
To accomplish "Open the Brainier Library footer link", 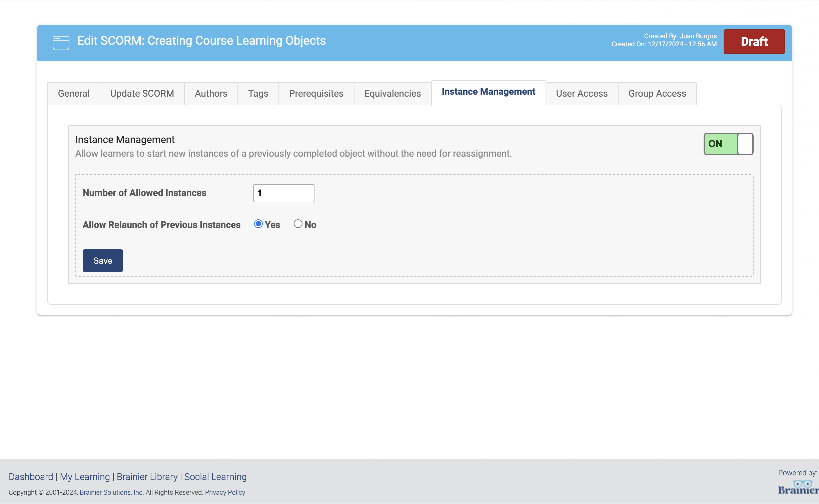I will [147, 477].
